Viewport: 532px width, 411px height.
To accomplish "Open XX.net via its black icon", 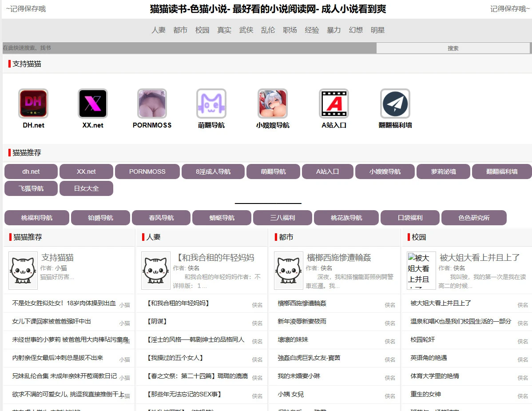I will 92,103.
